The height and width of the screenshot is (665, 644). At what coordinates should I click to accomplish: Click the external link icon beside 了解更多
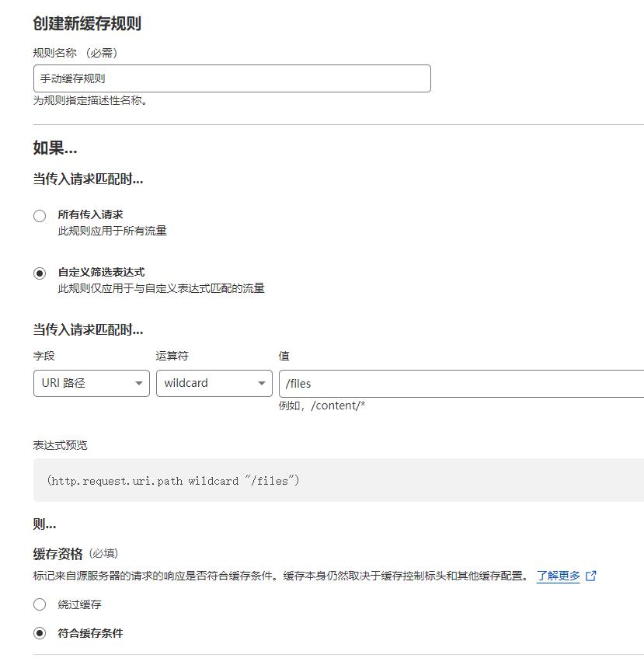[591, 576]
